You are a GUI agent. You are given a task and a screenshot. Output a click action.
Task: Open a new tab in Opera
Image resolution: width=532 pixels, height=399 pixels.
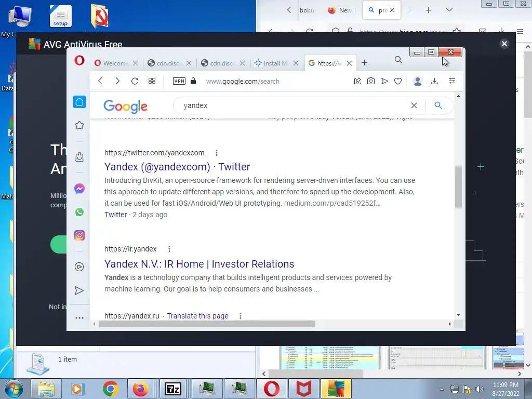tap(364, 63)
